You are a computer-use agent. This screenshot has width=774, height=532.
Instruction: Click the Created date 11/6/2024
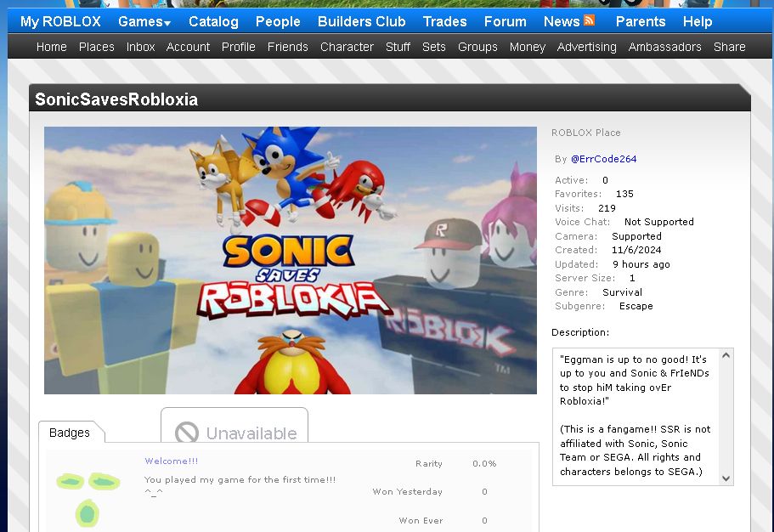point(636,250)
